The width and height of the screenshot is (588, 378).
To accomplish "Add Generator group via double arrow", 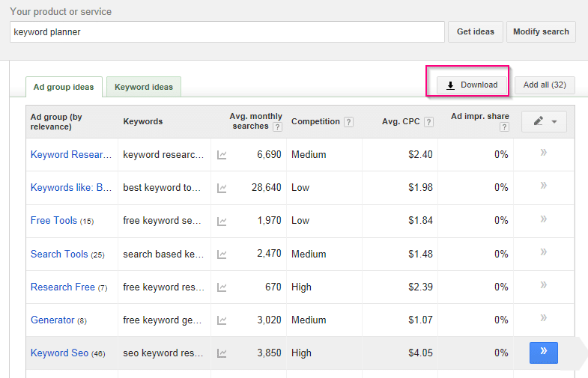I will tap(543, 317).
